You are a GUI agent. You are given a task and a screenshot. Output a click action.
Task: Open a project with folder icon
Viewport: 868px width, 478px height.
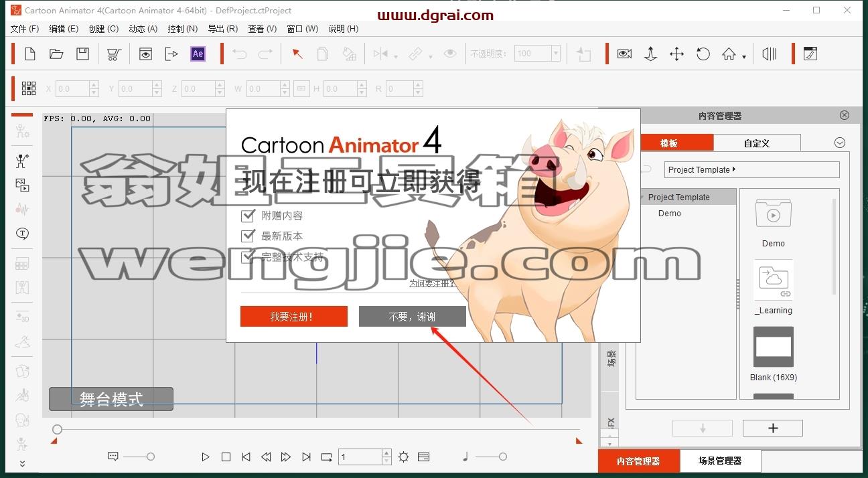[56, 54]
